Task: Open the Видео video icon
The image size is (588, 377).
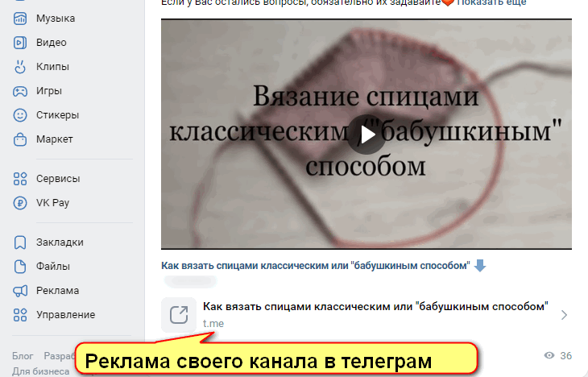Action: pyautogui.click(x=20, y=43)
